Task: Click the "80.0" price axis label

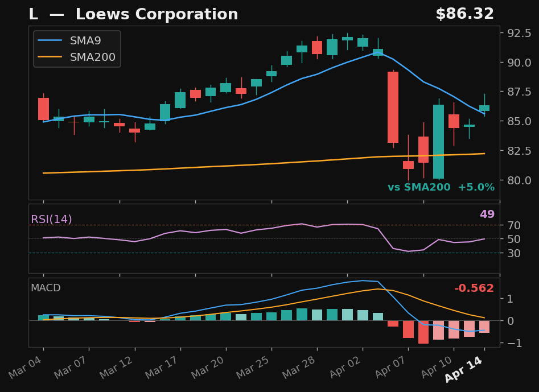Action: point(519,180)
